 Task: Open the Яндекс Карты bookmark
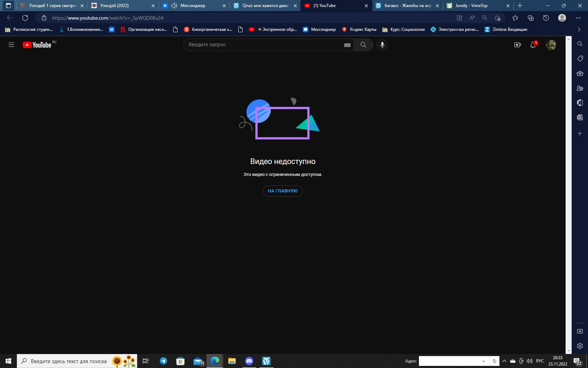pyautogui.click(x=359, y=29)
